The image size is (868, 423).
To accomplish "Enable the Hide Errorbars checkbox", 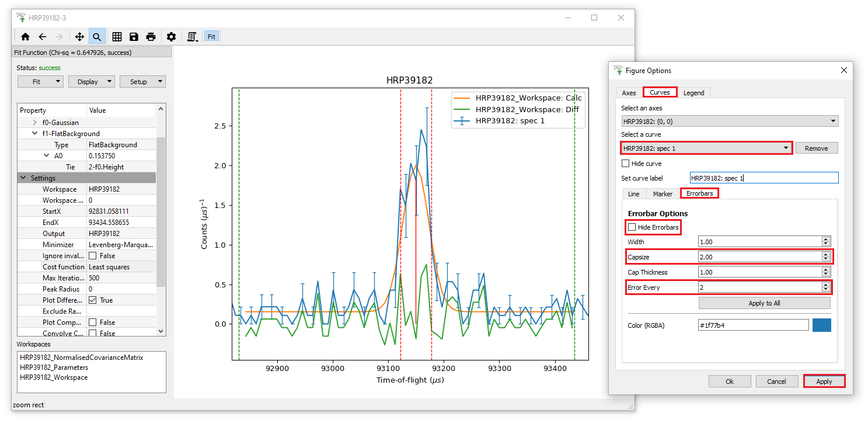I will click(x=632, y=227).
